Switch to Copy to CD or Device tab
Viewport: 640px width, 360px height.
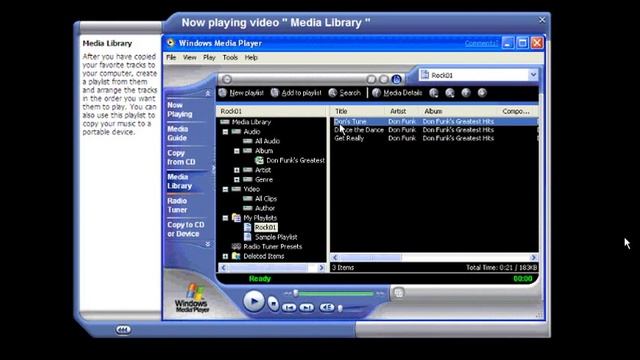tap(186, 229)
